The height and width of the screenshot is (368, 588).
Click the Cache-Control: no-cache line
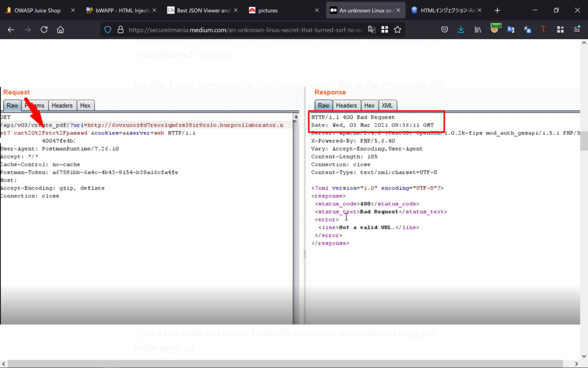coord(40,164)
